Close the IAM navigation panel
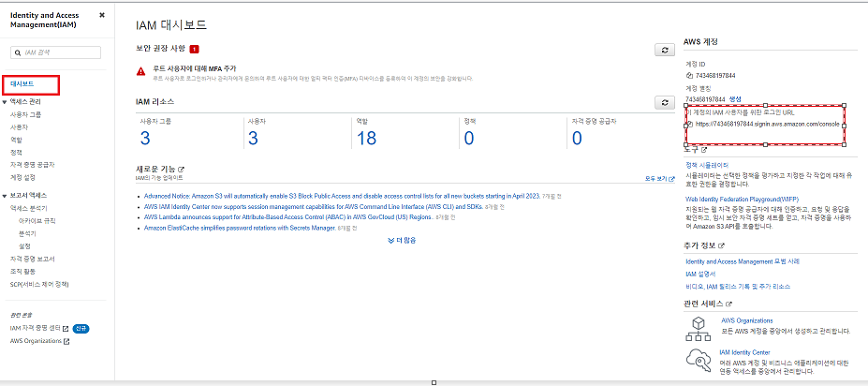Image resolution: width=868 pixels, height=386 pixels. point(102,16)
